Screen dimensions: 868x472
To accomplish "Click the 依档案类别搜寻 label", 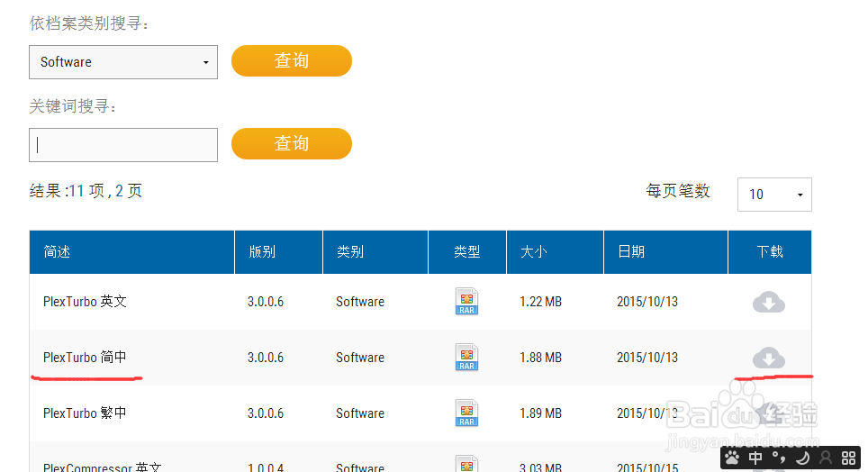I will pos(89,23).
